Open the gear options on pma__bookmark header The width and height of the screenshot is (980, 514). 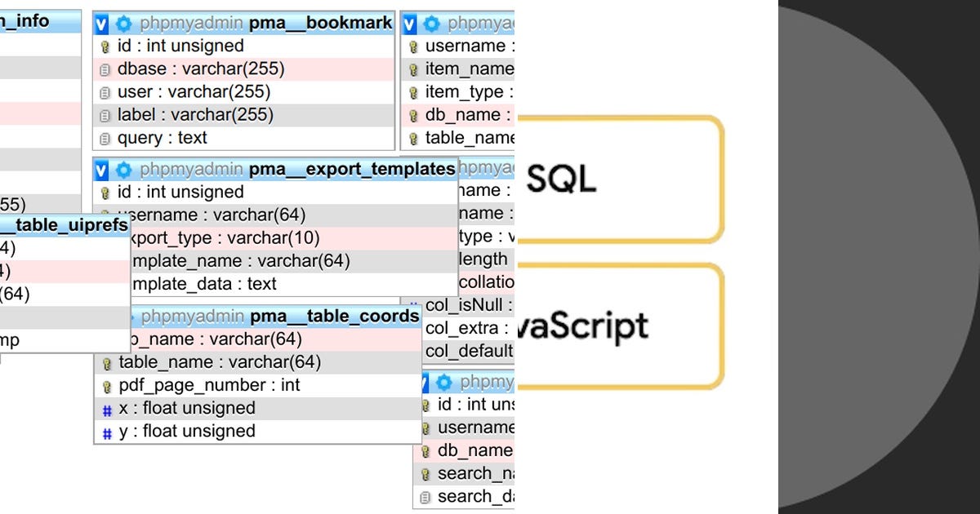click(x=123, y=23)
